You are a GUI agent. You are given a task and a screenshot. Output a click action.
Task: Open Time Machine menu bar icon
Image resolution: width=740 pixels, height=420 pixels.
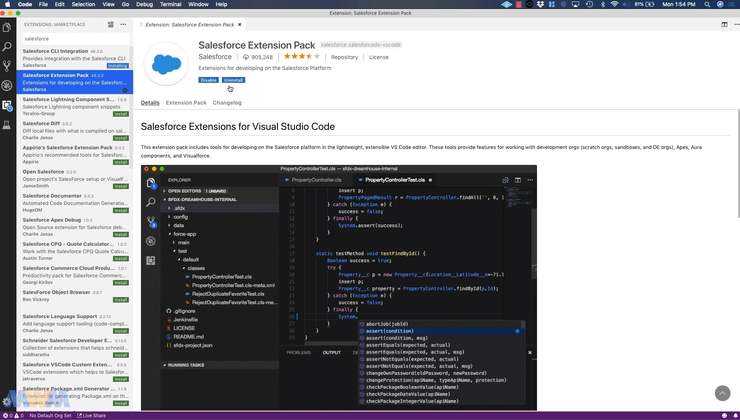tap(589, 4)
